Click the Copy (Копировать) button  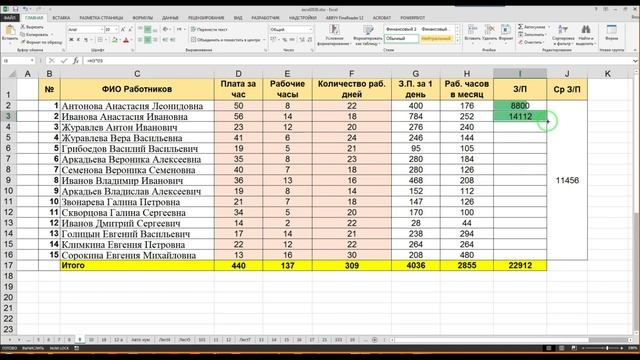click(x=34, y=34)
